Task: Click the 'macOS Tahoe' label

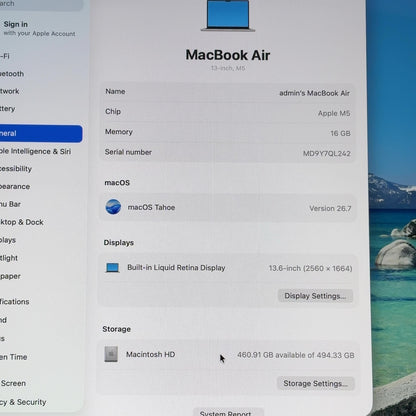Action: (151, 207)
